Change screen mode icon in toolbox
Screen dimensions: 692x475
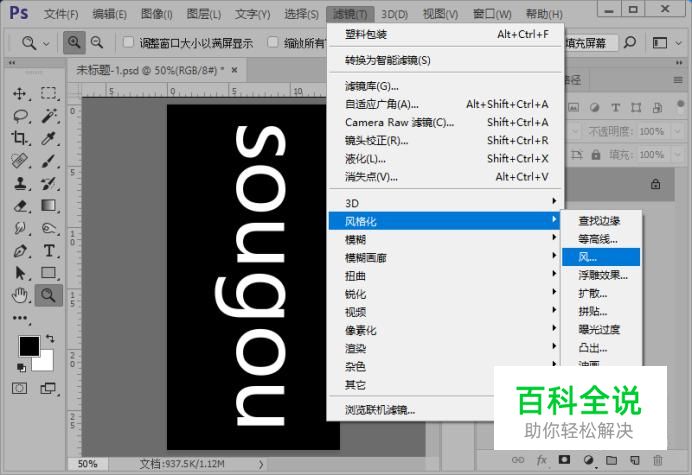[48, 388]
